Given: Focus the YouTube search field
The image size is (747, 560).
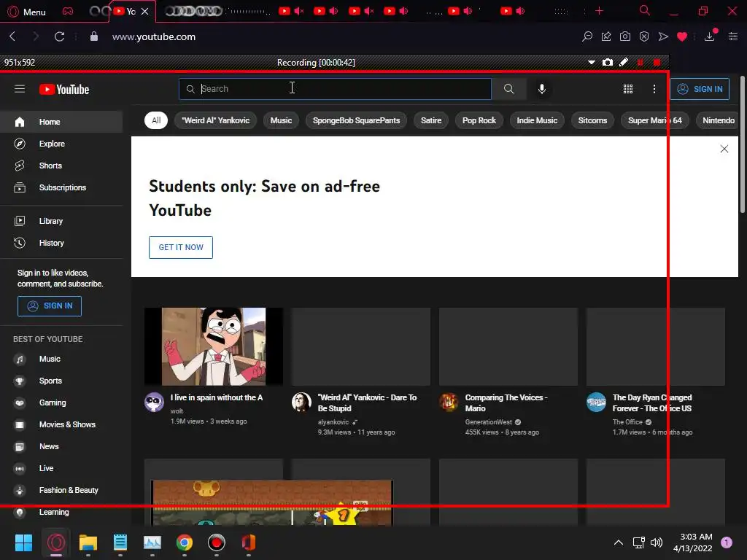Looking at the screenshot, I should tap(335, 88).
